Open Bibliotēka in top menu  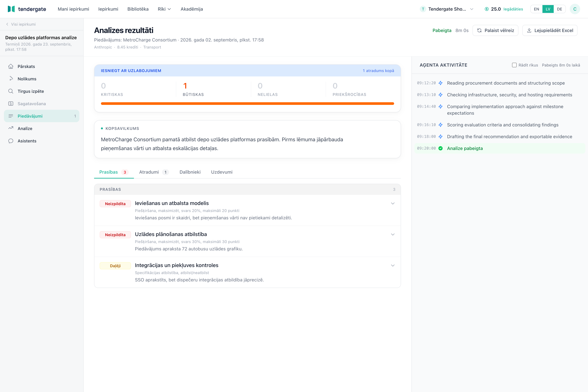click(138, 9)
